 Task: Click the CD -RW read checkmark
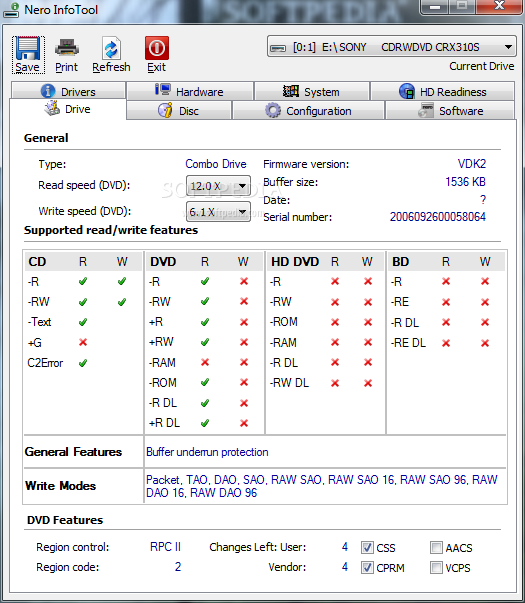tap(83, 302)
